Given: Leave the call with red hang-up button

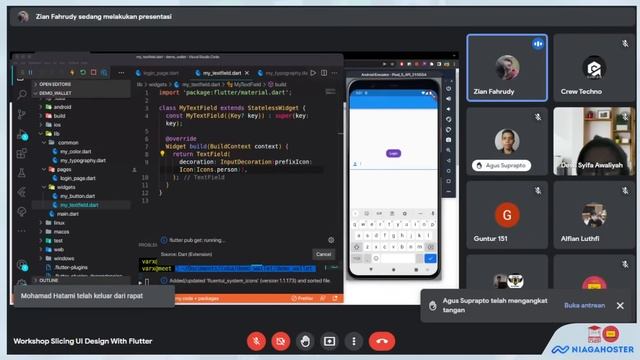Looking at the screenshot, I should tap(382, 341).
